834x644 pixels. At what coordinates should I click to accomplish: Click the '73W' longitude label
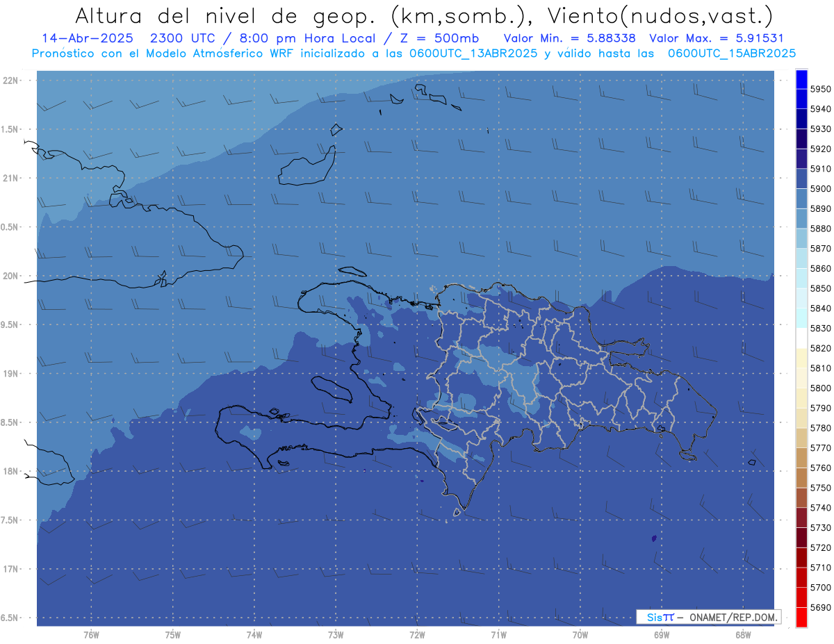click(336, 635)
